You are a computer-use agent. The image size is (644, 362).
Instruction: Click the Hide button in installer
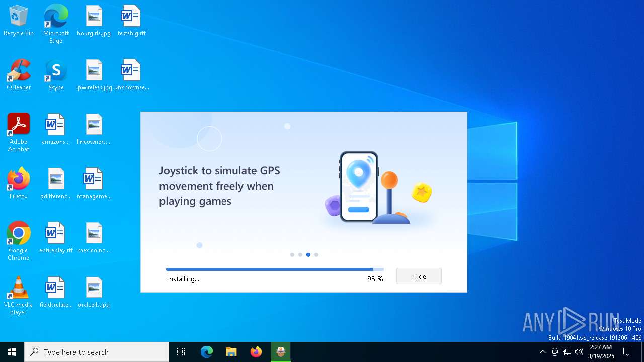coord(419,276)
